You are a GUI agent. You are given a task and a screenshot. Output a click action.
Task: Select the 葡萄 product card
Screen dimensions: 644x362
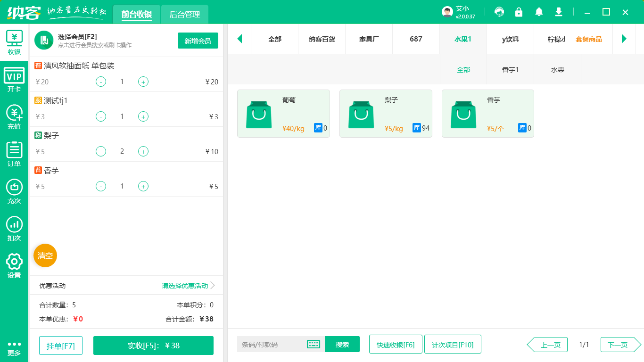click(x=283, y=114)
